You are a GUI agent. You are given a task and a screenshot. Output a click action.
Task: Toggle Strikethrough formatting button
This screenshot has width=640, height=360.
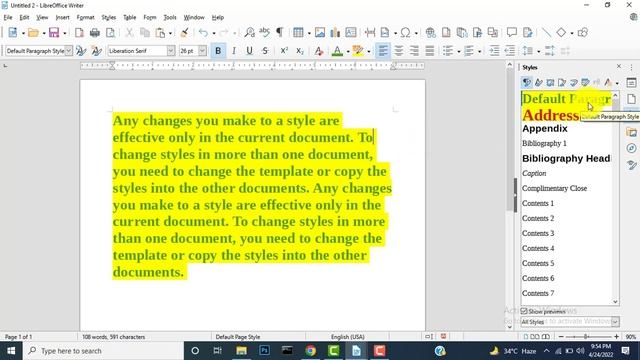click(x=265, y=51)
